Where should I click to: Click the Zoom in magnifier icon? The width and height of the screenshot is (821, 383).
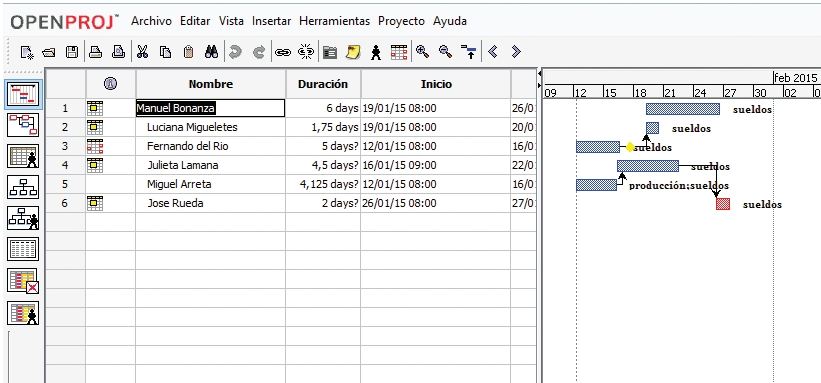423,51
